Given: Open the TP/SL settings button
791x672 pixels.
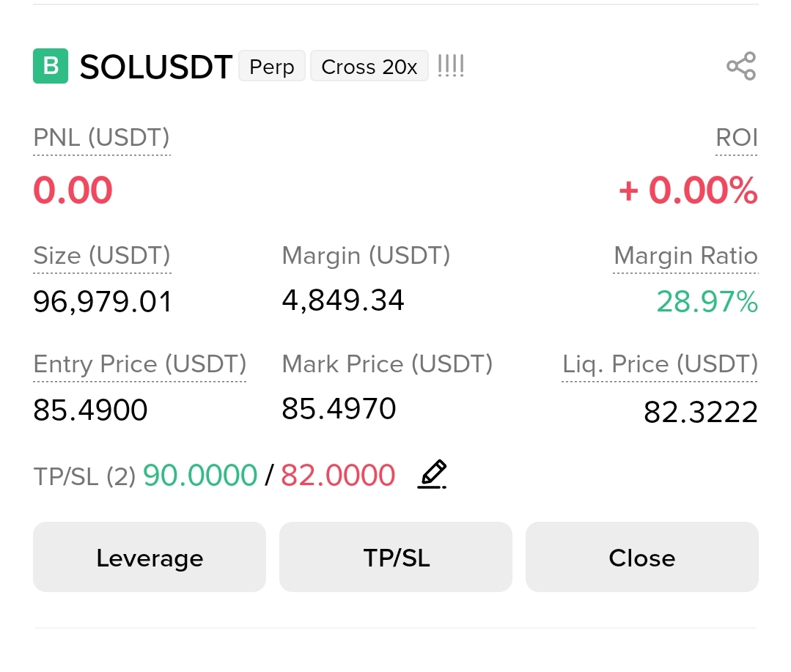Looking at the screenshot, I should pos(396,557).
